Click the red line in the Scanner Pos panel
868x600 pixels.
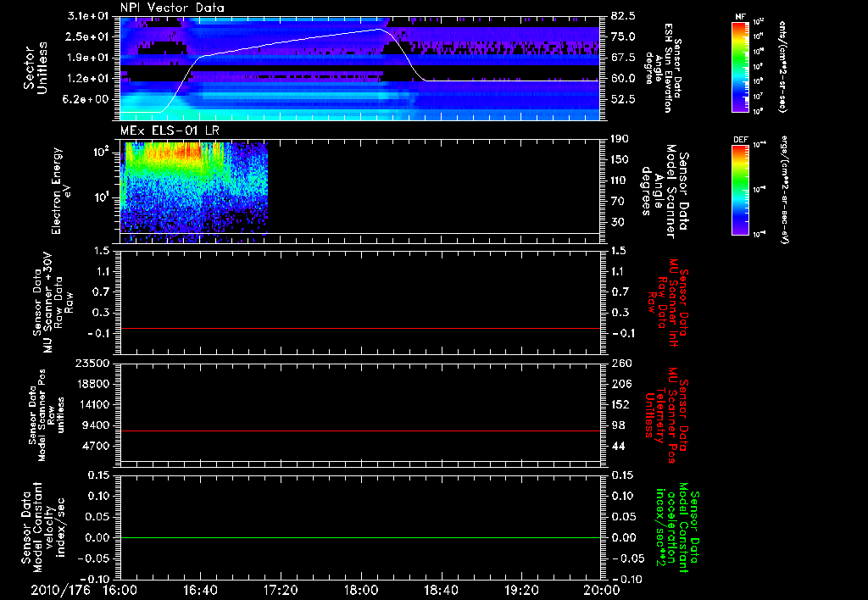click(x=359, y=431)
